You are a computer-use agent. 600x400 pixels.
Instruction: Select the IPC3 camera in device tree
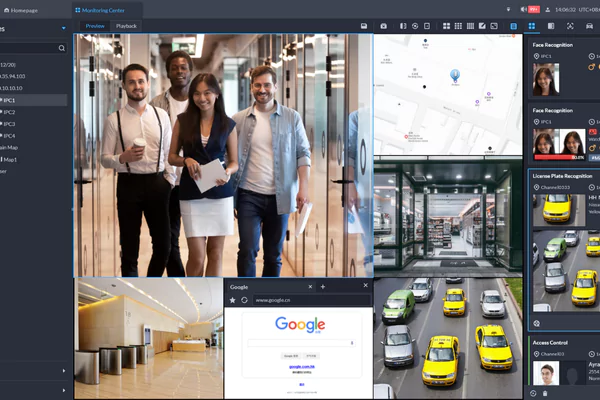pos(9,124)
